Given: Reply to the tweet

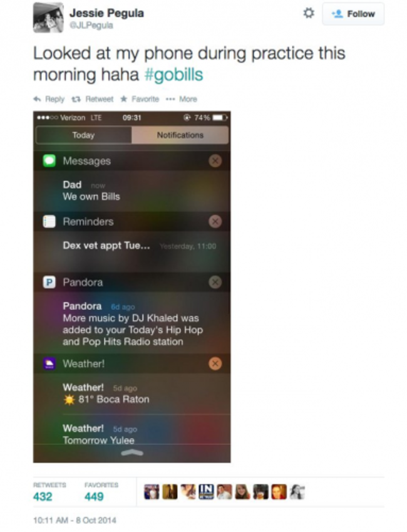Looking at the screenshot, I should 49,99.
